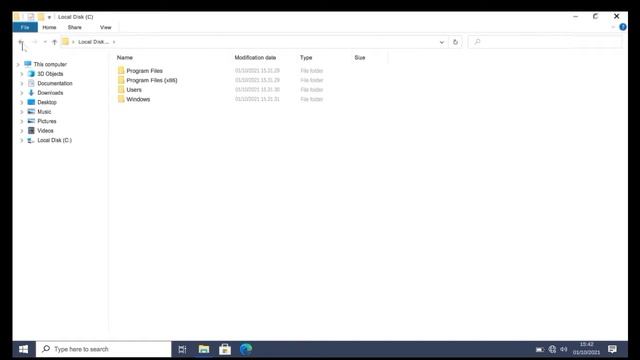Image resolution: width=640 pixels, height=360 pixels.
Task: Expand the Music tree node
Action: (22, 112)
